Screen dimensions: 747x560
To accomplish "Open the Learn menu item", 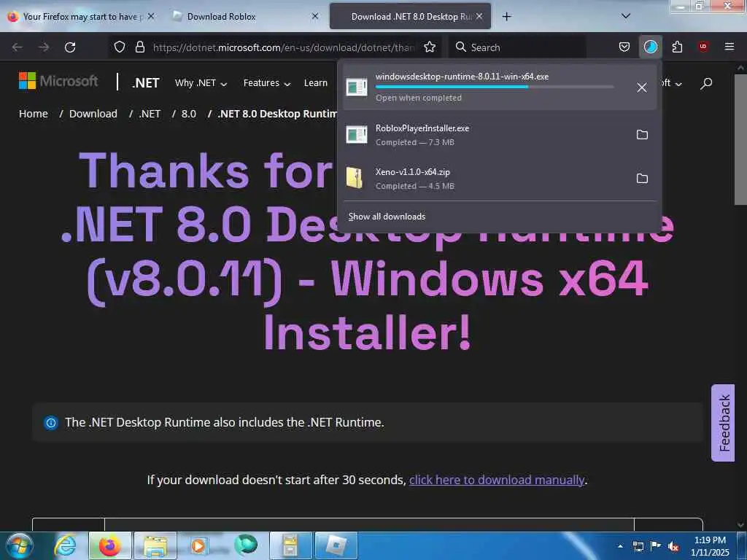I will coord(315,83).
